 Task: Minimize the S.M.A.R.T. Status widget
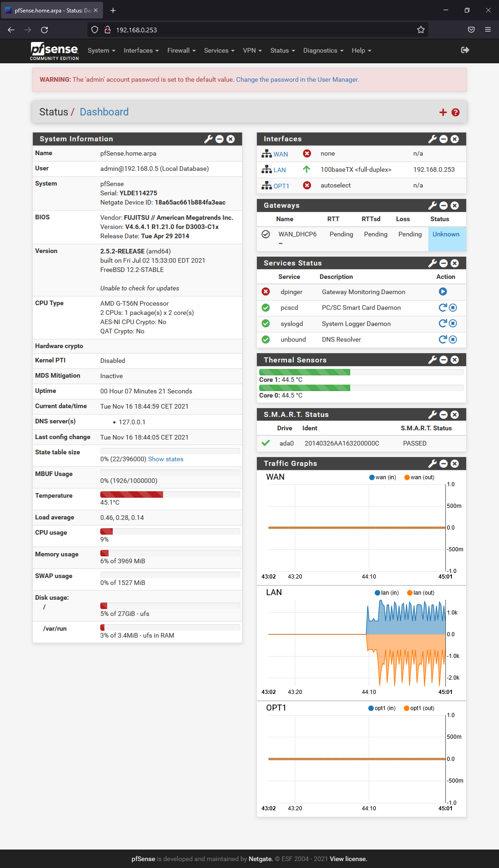click(x=444, y=415)
